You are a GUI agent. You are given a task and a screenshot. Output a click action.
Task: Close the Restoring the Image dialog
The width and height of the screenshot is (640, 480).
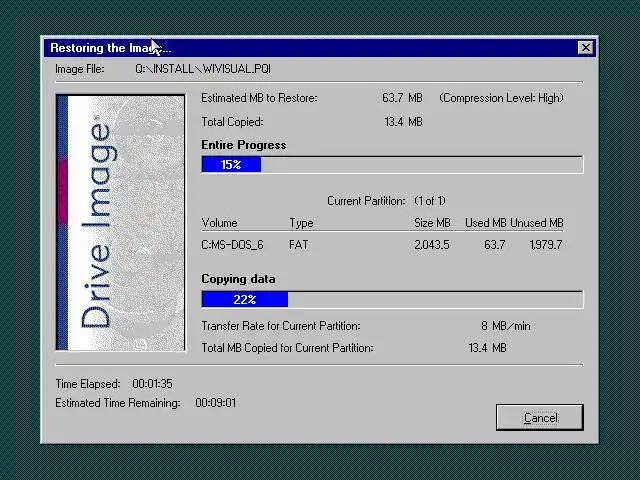(586, 48)
